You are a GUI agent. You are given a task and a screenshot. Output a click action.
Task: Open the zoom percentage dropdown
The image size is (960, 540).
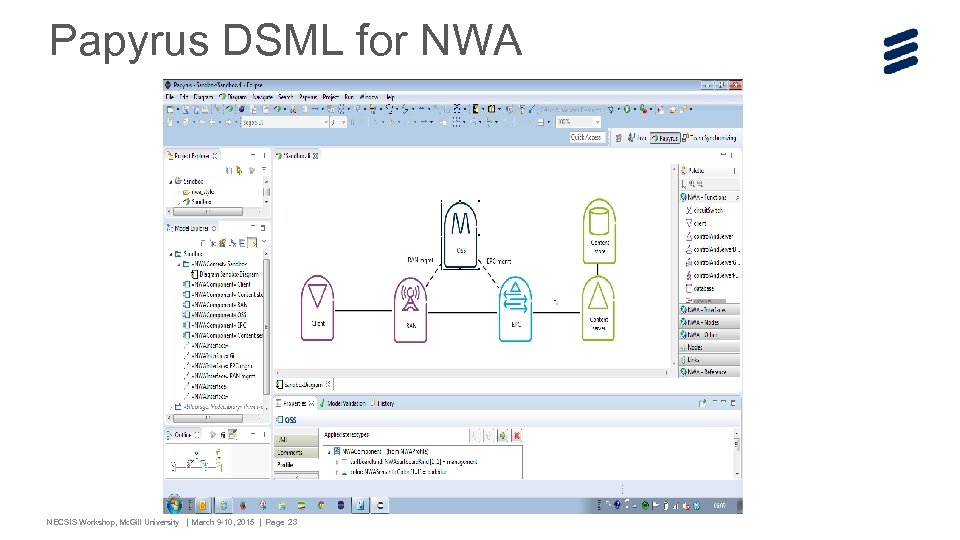tap(598, 122)
